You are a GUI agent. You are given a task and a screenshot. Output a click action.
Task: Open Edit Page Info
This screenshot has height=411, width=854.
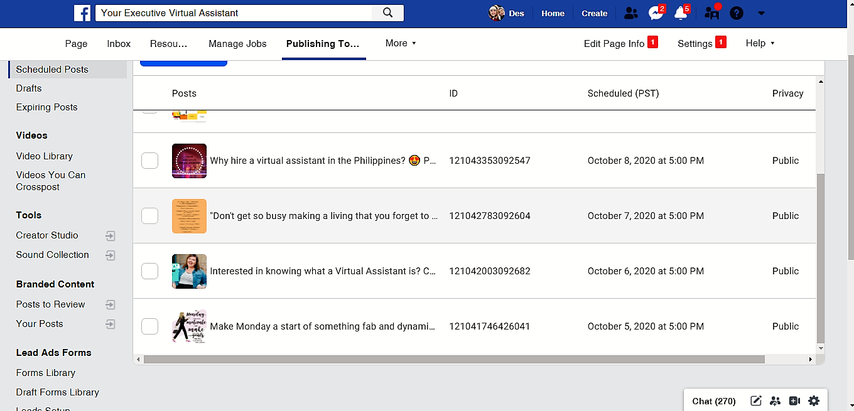tap(614, 44)
